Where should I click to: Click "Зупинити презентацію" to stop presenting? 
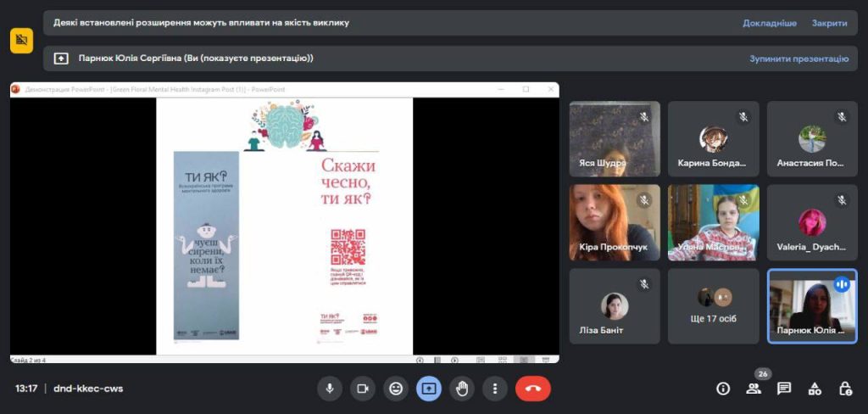coord(798,59)
